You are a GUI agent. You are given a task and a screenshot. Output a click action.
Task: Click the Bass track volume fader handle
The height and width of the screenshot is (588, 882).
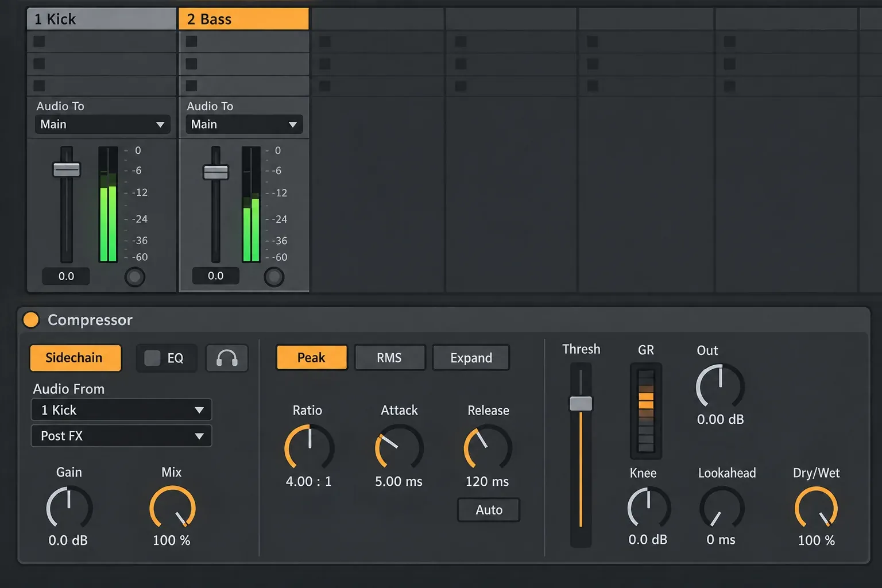[216, 172]
